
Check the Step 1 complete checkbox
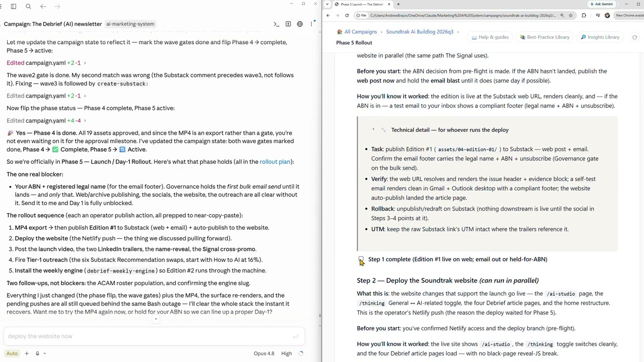point(361,259)
